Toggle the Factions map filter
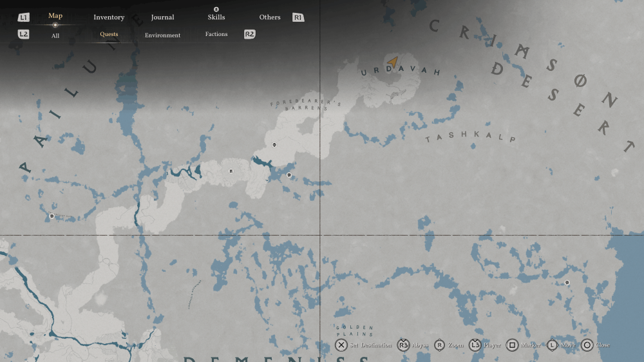644x362 pixels. point(216,34)
